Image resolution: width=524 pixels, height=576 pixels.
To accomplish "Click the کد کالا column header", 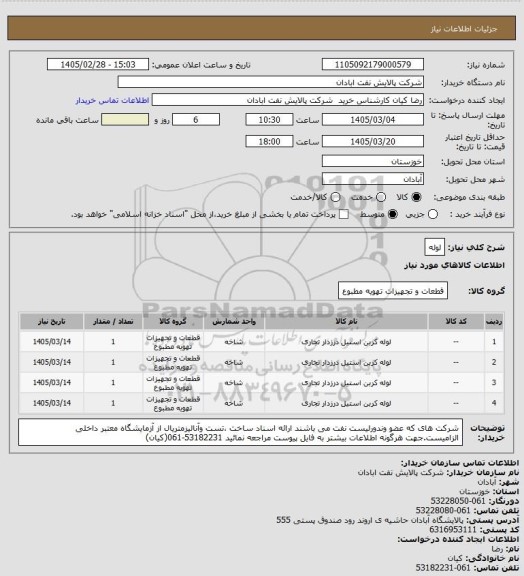I will point(456,321).
